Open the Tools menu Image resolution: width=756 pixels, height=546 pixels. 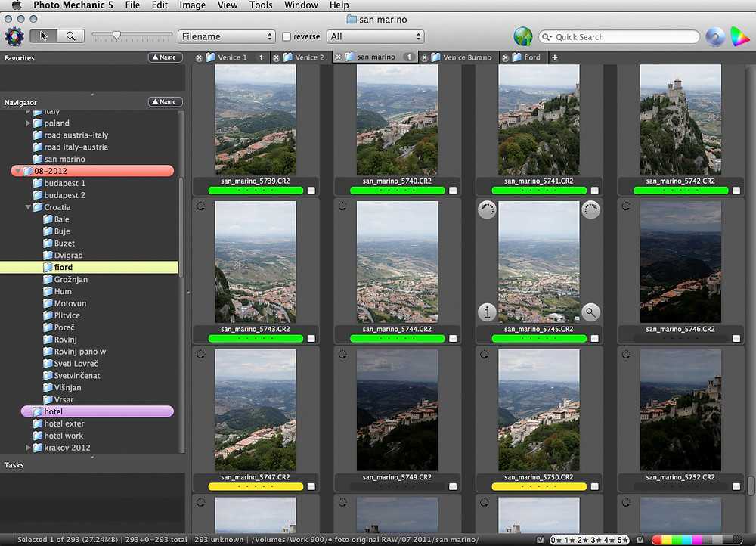(x=261, y=5)
